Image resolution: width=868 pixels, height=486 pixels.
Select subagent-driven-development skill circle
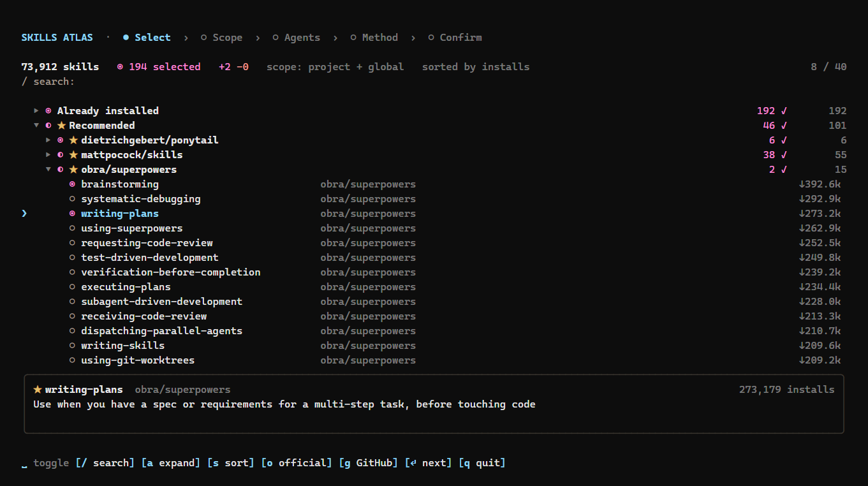72,302
